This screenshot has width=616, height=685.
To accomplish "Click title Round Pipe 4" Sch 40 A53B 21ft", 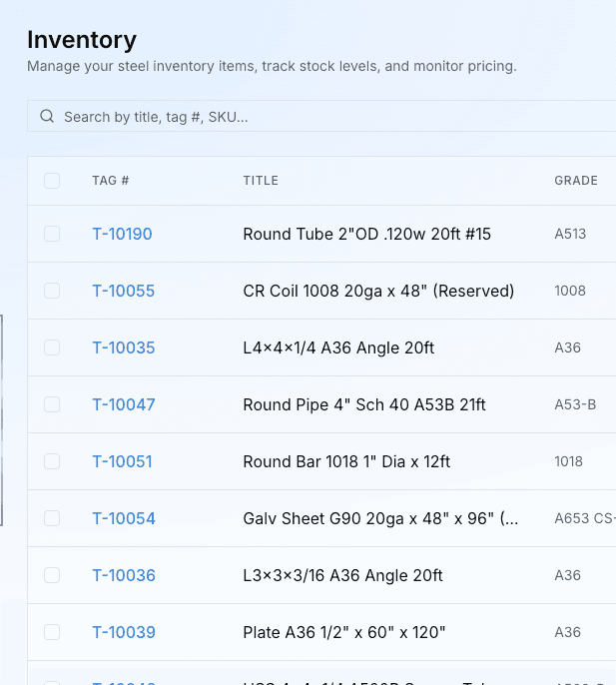I will [364, 404].
